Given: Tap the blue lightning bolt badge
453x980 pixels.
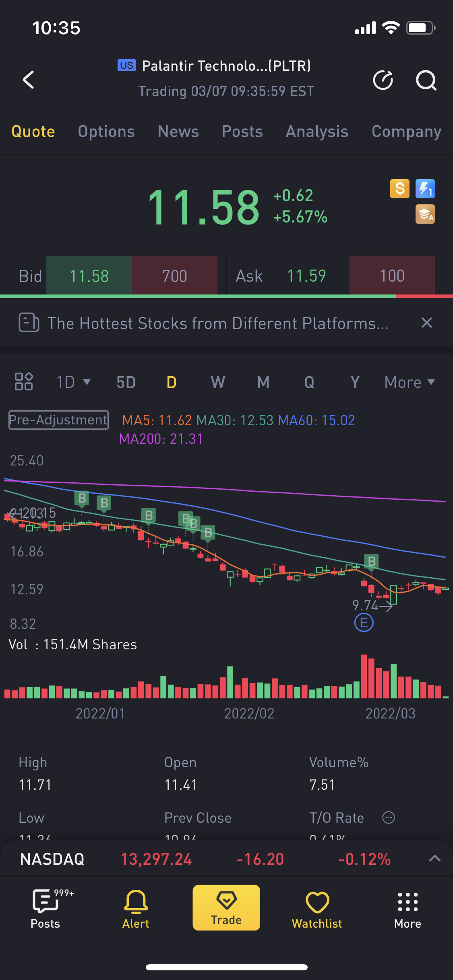Looking at the screenshot, I should click(x=425, y=189).
